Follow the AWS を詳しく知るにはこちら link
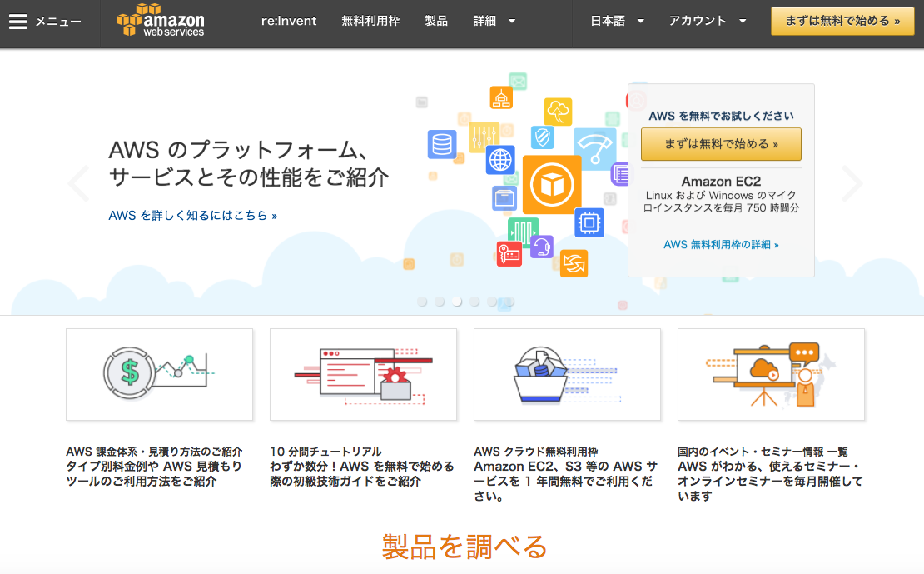Screen dimensions: 924x574 click(192, 216)
